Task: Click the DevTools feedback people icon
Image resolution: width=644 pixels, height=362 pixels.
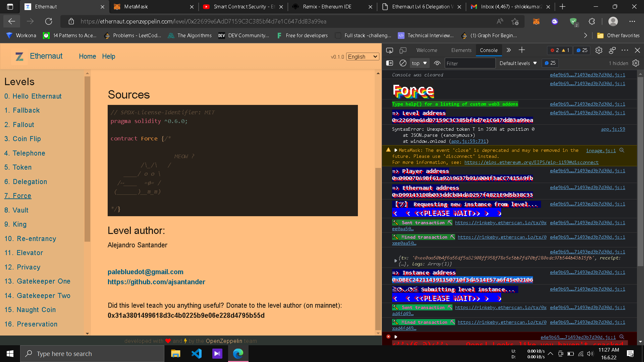Action: click(612, 50)
